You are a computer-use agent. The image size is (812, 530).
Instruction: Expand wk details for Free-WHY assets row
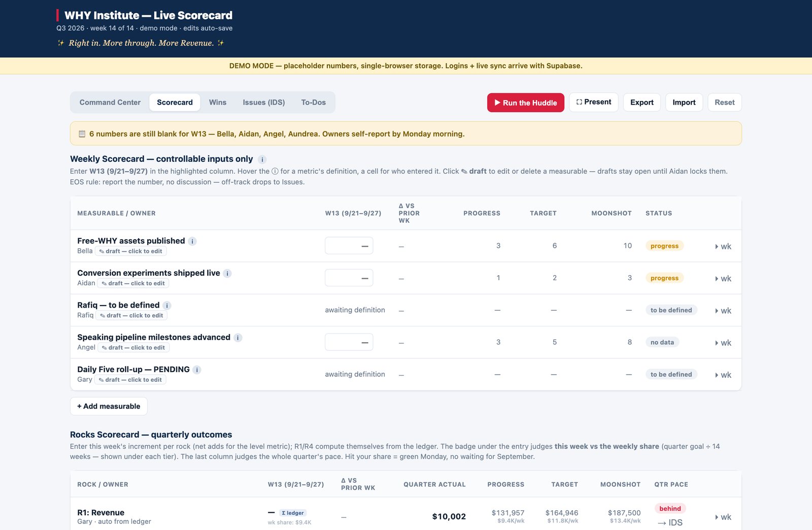coord(723,246)
